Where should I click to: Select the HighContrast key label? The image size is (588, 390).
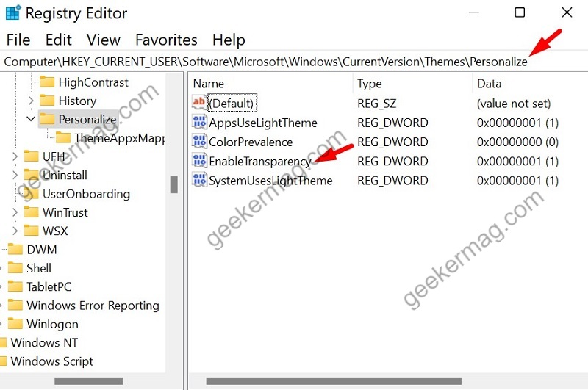click(x=93, y=82)
